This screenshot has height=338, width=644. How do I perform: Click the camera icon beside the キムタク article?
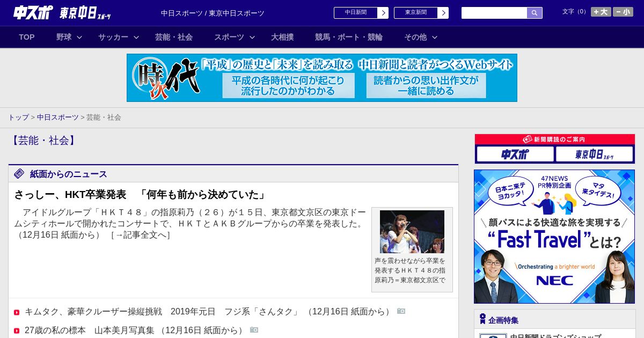(x=401, y=311)
